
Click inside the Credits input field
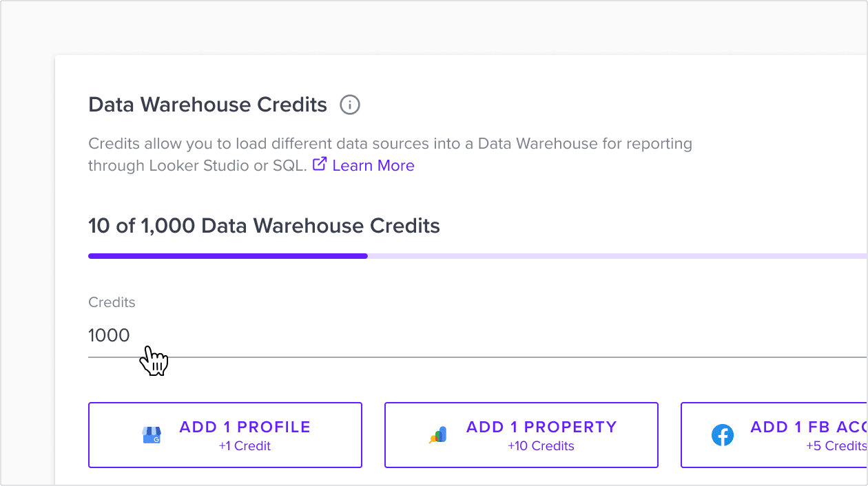click(276, 337)
